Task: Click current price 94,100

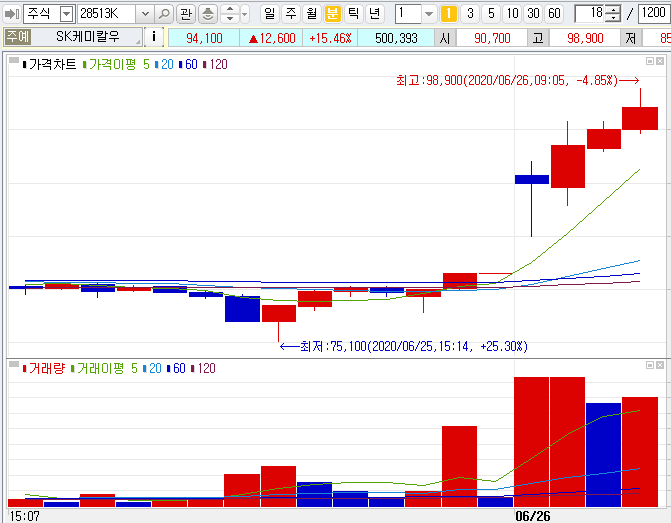Action: 204,39
